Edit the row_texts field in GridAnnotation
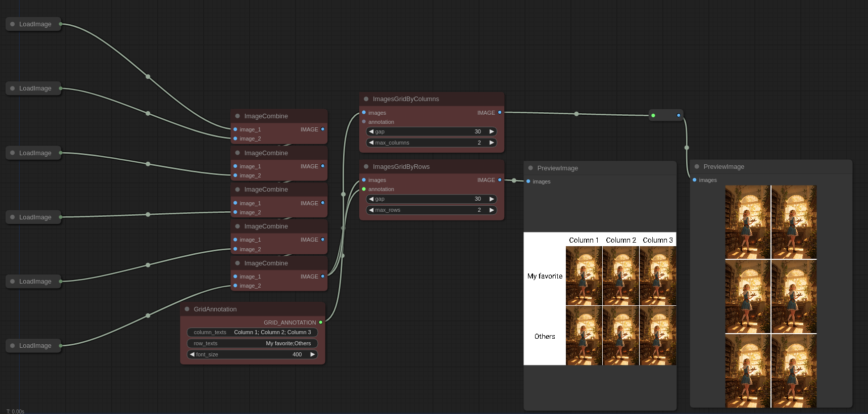The height and width of the screenshot is (414, 868). click(253, 343)
